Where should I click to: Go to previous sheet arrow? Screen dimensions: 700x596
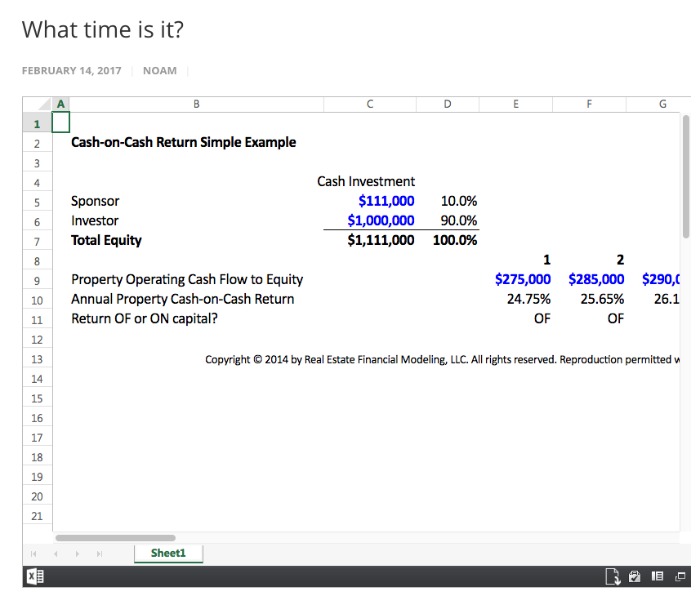[56, 554]
